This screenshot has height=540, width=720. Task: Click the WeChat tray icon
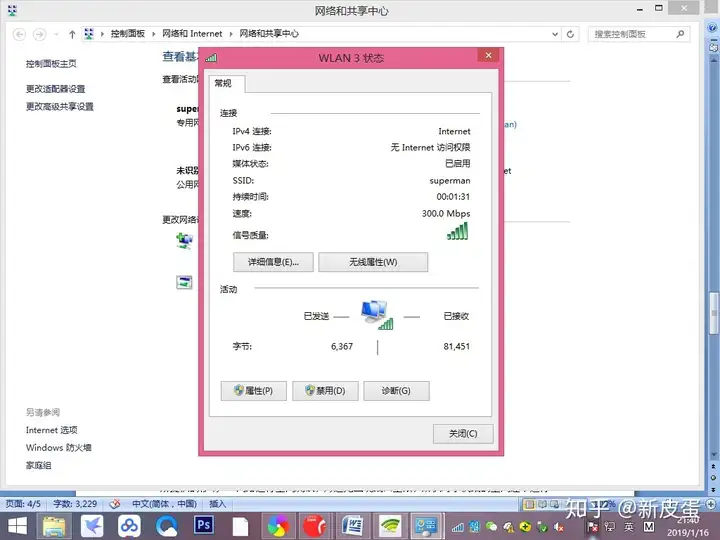491,527
